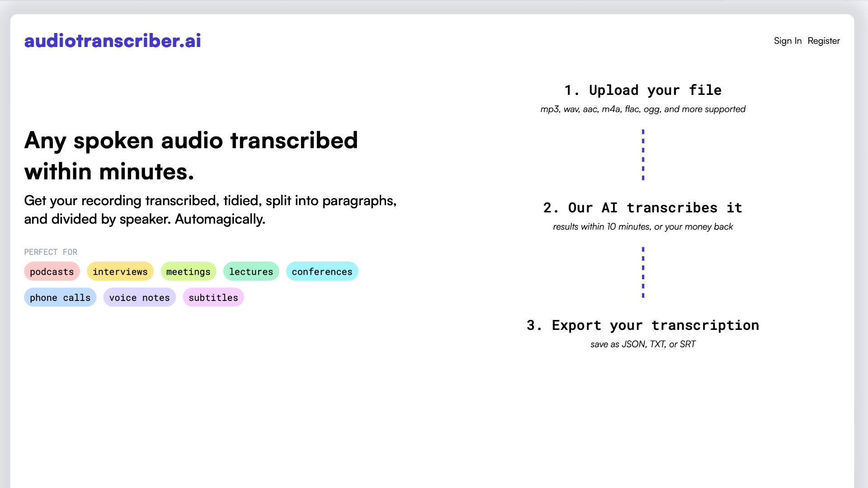This screenshot has width=868, height=488.
Task: Click the conferences tag
Action: tap(322, 271)
